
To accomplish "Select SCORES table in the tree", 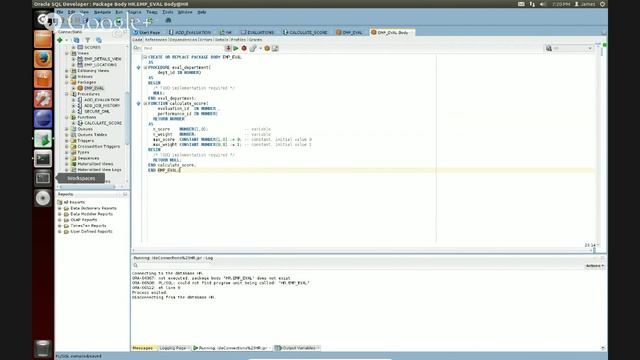I will 92,47.
